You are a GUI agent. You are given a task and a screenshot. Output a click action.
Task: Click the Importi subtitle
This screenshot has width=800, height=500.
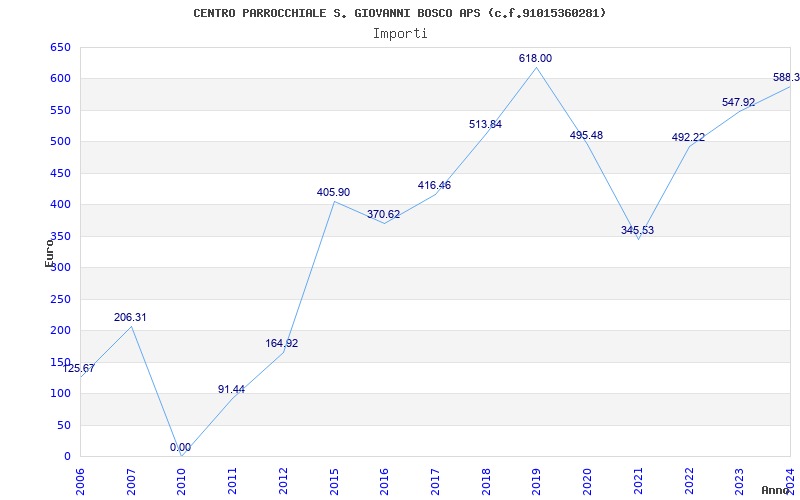point(400,34)
